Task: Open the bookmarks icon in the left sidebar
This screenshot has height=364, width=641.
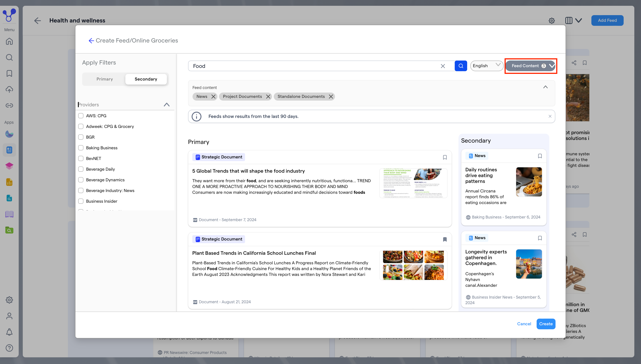Action: click(9, 73)
